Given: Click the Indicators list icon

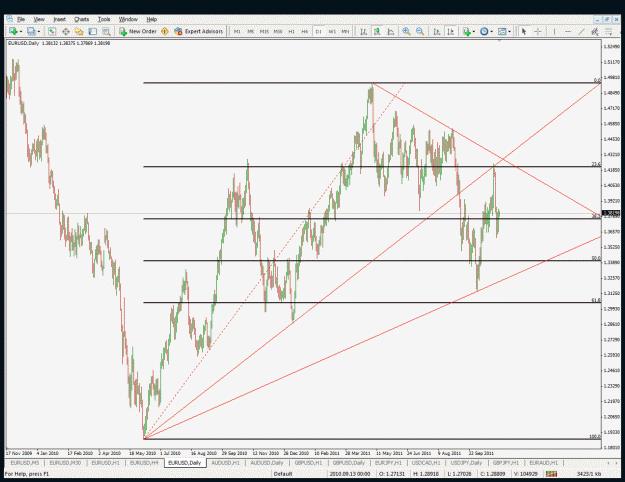Looking at the screenshot, I should (x=466, y=31).
